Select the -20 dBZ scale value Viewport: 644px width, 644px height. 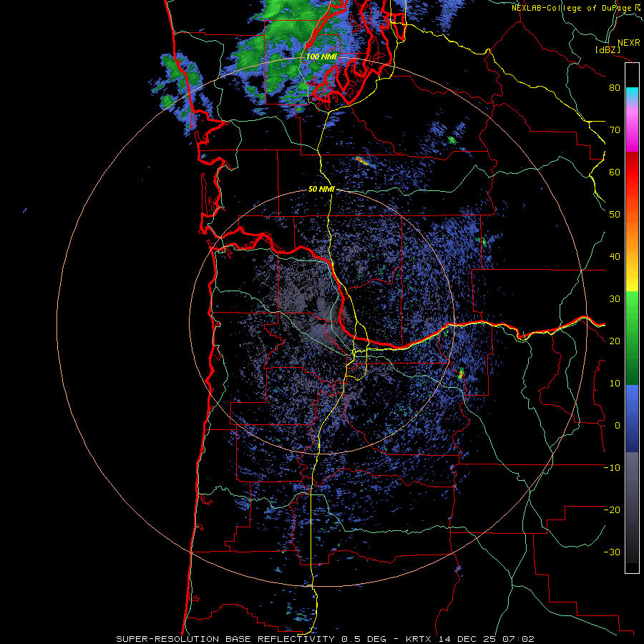(x=612, y=510)
